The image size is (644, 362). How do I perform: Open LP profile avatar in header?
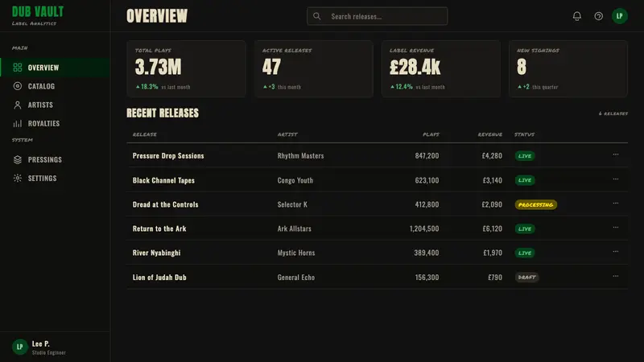[x=619, y=16]
